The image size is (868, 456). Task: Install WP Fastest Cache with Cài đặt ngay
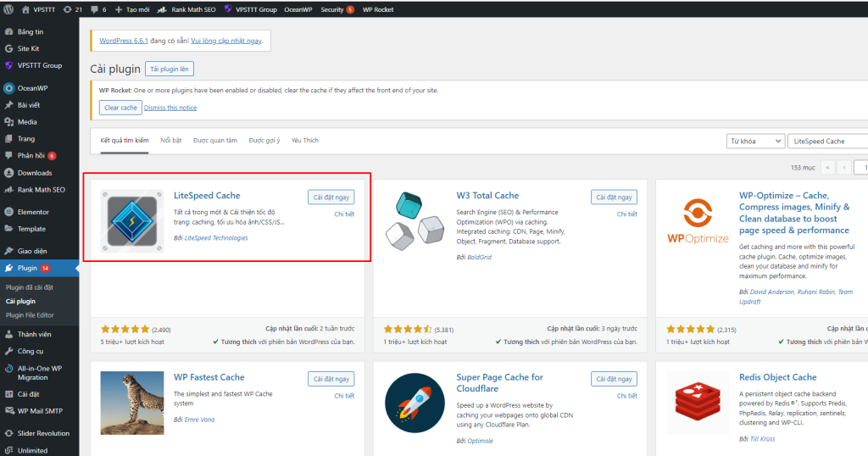point(331,379)
